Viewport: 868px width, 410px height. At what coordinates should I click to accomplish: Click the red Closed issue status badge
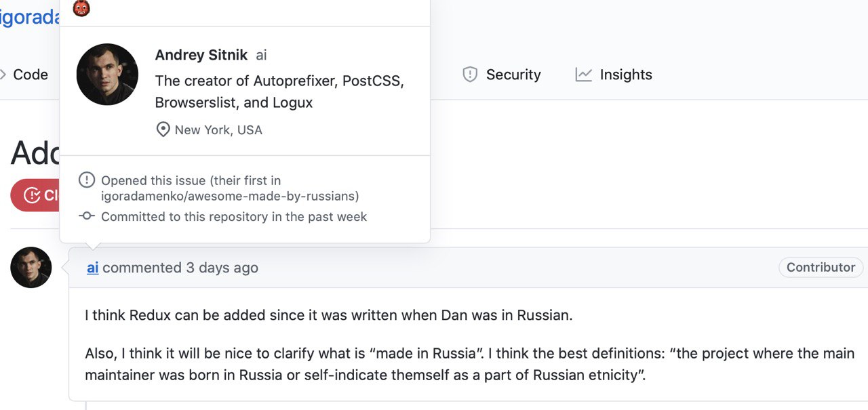pyautogui.click(x=35, y=195)
